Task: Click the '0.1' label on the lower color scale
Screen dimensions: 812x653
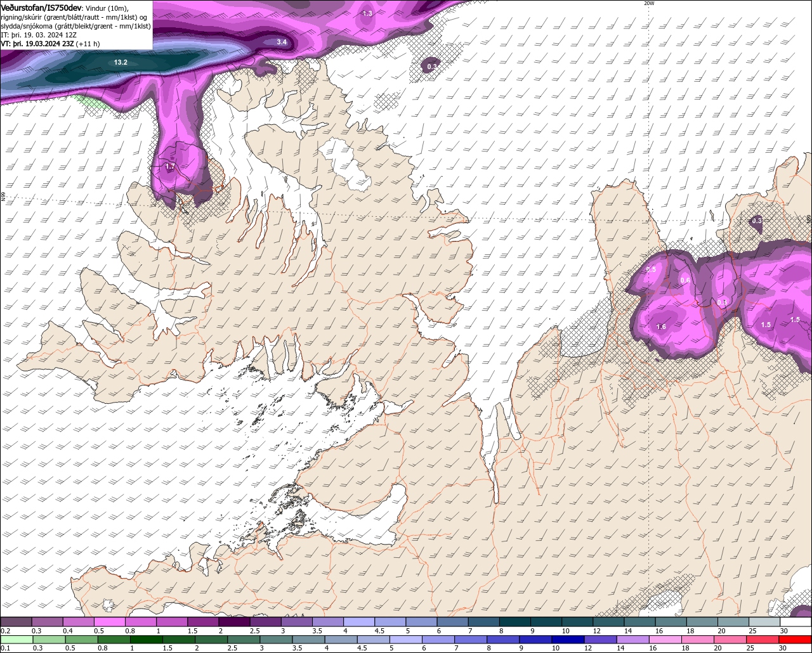Action: tap(6, 649)
